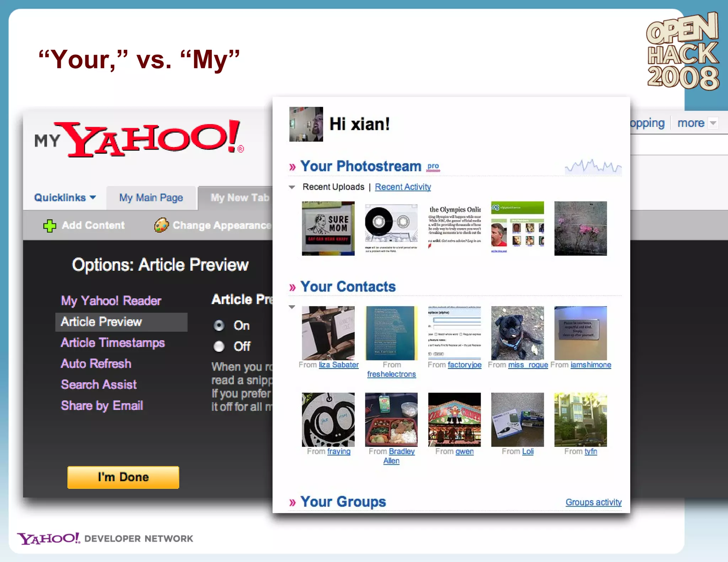The width and height of the screenshot is (728, 562).
Task: Open the Olympics Online text thumbnail
Action: tap(455, 228)
